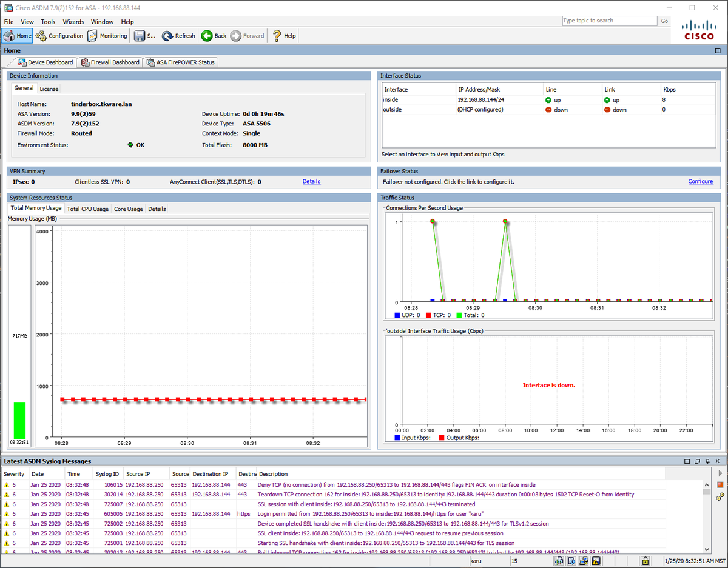Click syslog scrollbar up arrow
The width and height of the screenshot is (728, 568).
coord(706,484)
